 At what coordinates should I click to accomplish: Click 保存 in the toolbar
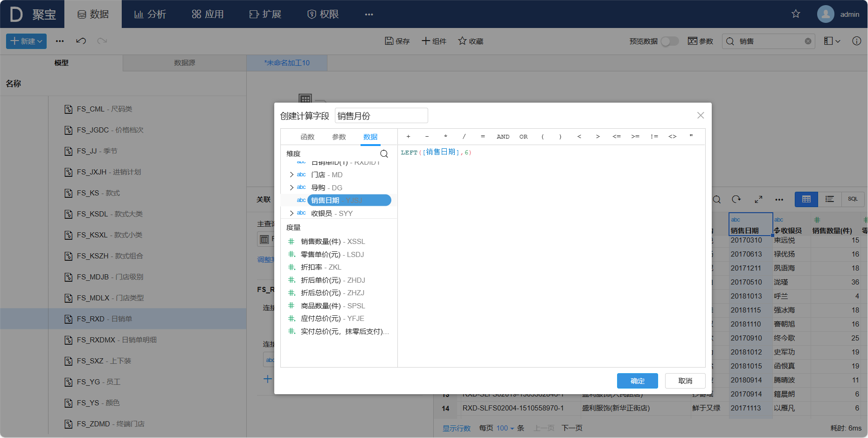point(397,41)
